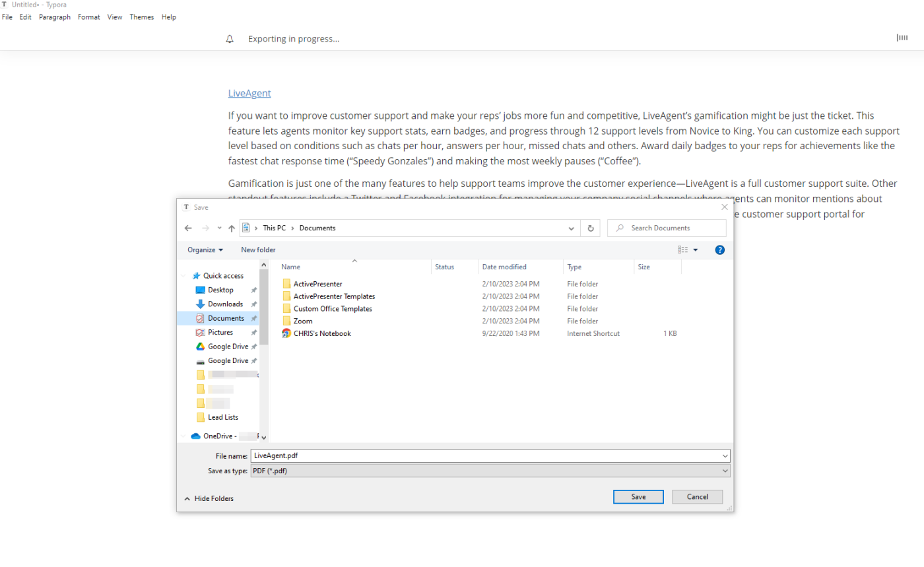Open the recent locations dropdown arrow
The height and width of the screenshot is (567, 924).
[219, 228]
